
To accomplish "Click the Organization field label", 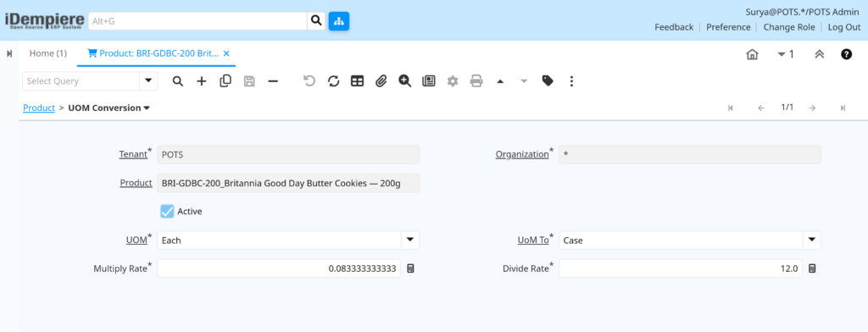I will coord(521,154).
